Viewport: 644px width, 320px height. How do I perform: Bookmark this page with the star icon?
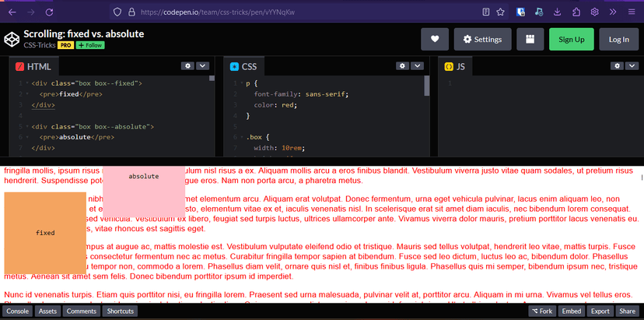point(501,12)
